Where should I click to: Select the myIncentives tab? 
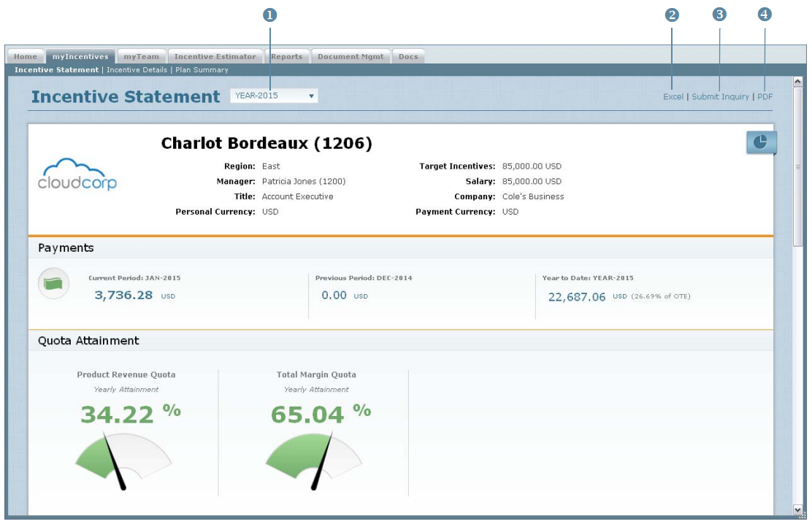click(80, 56)
